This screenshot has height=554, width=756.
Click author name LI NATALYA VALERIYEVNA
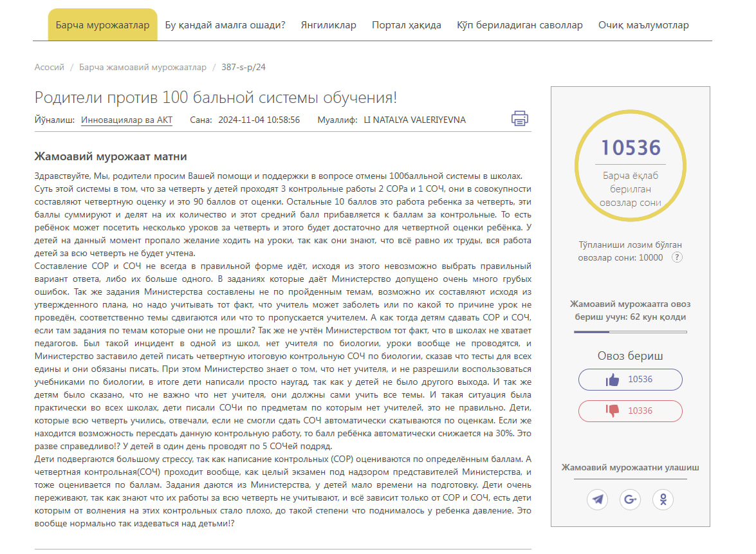[414, 120]
